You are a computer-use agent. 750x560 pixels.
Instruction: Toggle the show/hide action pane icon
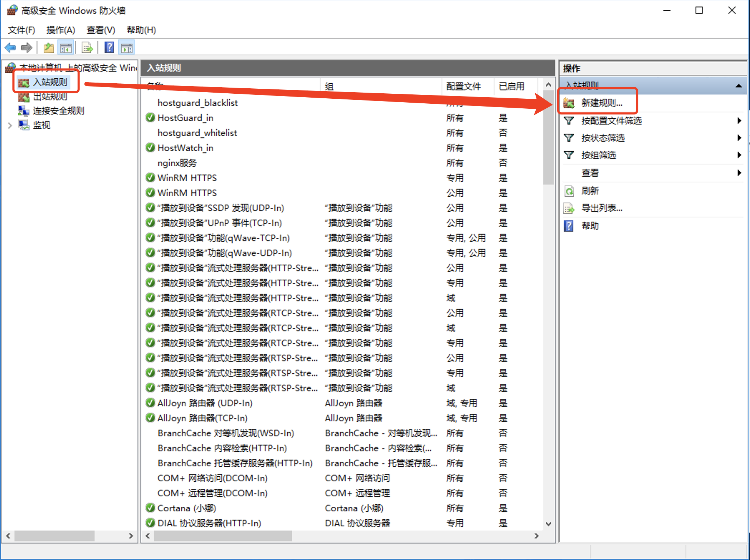pos(127,48)
